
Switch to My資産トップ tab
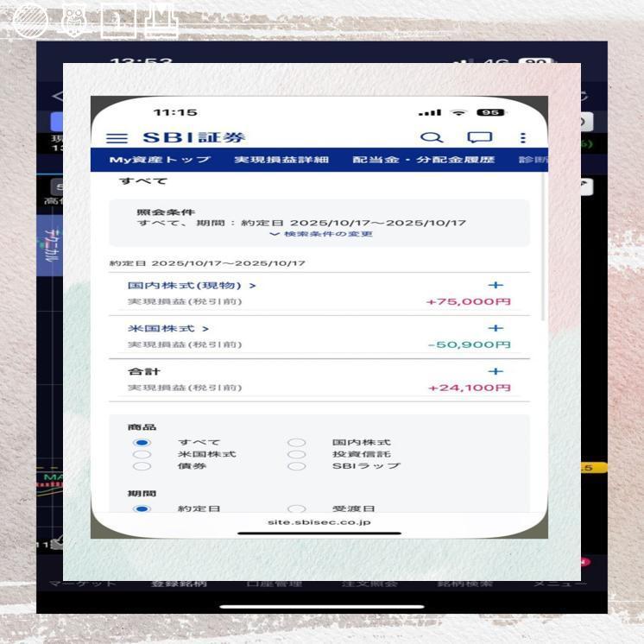click(161, 160)
